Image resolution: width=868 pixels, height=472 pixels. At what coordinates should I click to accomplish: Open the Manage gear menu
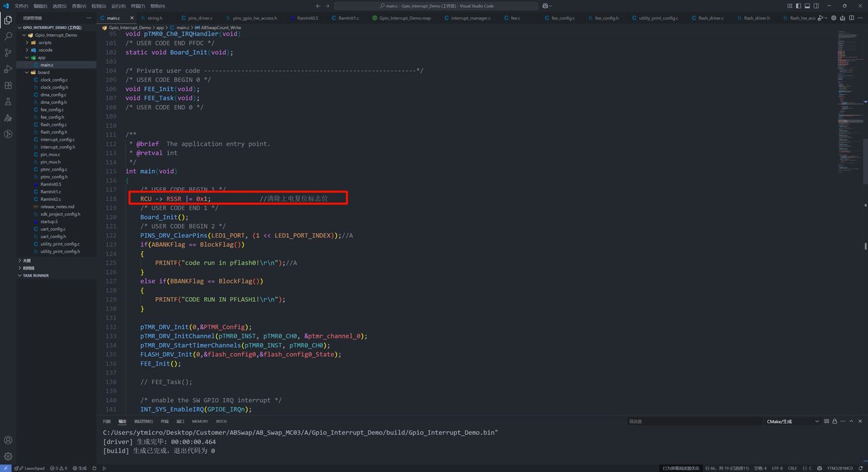[x=8, y=456]
